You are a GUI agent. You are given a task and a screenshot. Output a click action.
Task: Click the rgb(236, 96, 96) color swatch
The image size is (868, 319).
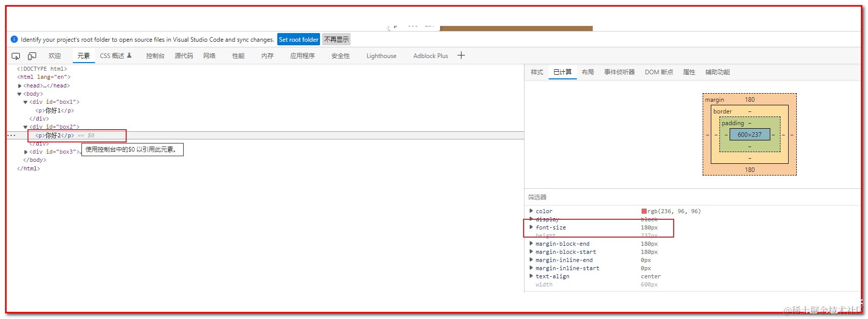644,211
